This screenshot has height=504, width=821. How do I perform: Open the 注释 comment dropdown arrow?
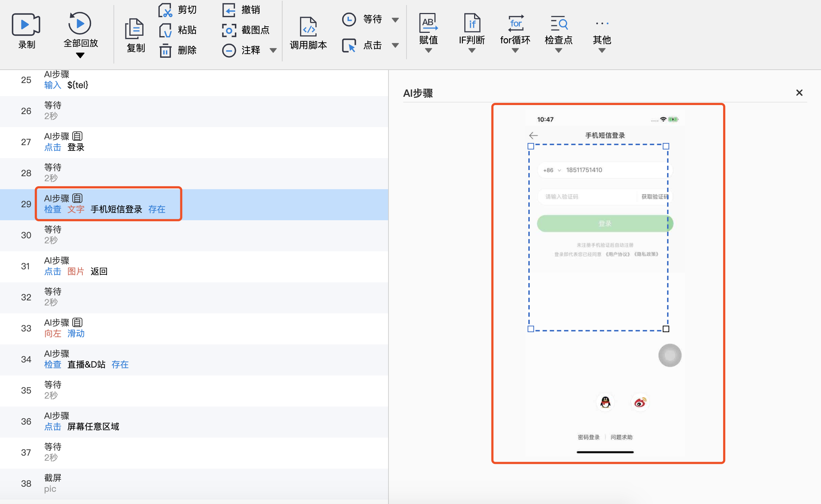[x=273, y=51]
